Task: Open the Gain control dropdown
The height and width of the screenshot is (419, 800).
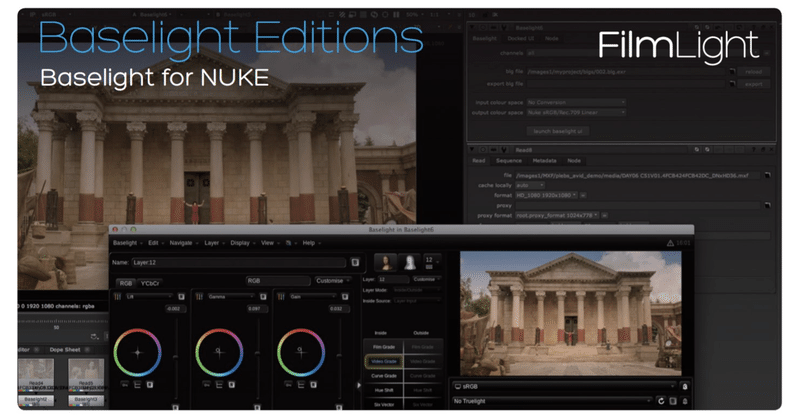Action: (313, 297)
